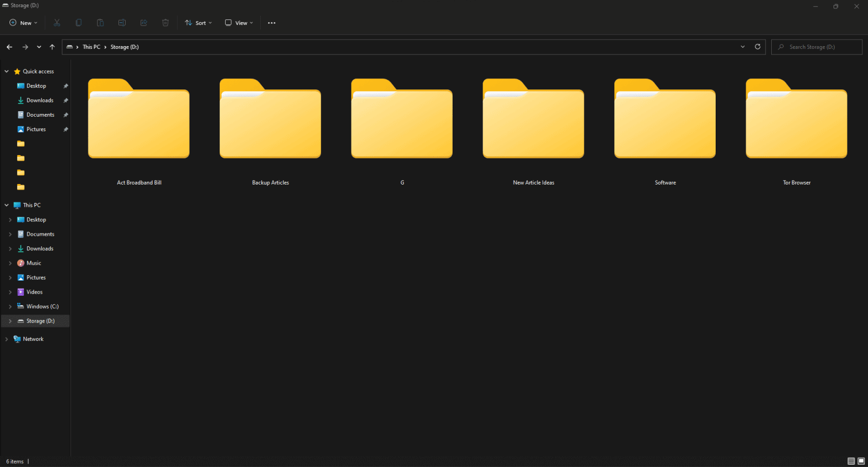Open the See more ellipsis menu
The width and height of the screenshot is (868, 467).
271,22
